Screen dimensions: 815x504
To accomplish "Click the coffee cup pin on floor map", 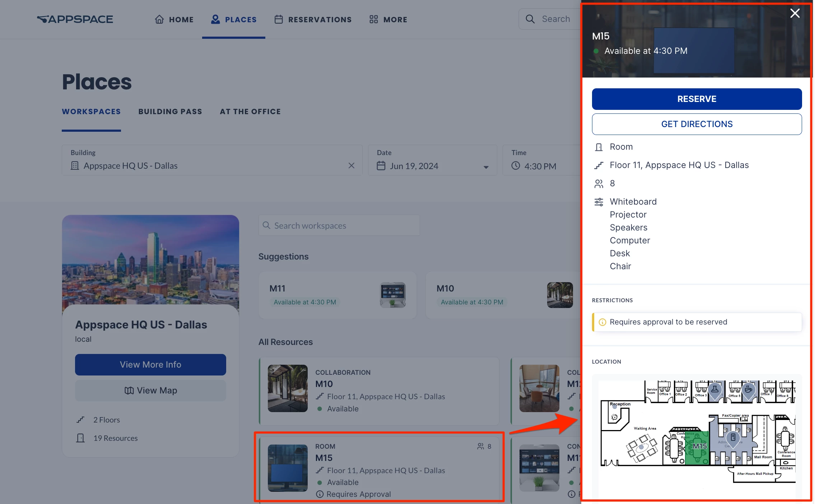I will [x=748, y=390].
